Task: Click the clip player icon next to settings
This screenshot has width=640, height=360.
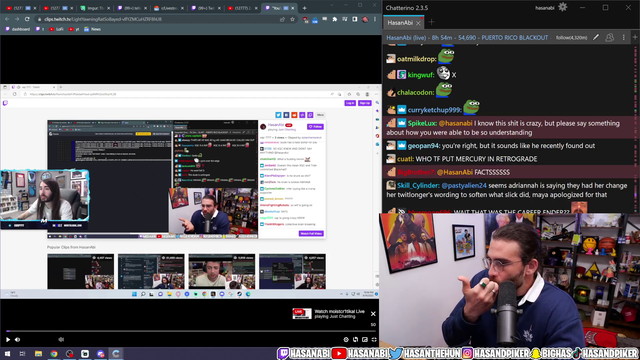Action: [356, 340]
